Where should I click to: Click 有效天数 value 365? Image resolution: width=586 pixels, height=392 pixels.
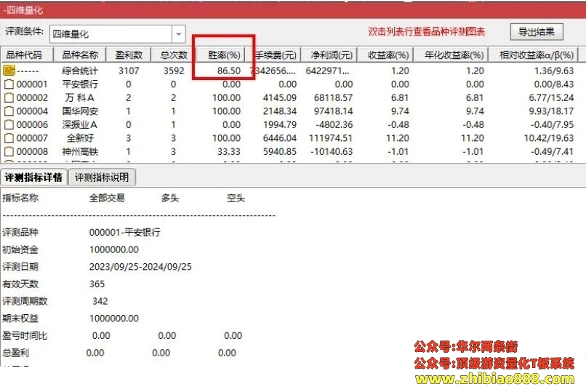click(97, 284)
